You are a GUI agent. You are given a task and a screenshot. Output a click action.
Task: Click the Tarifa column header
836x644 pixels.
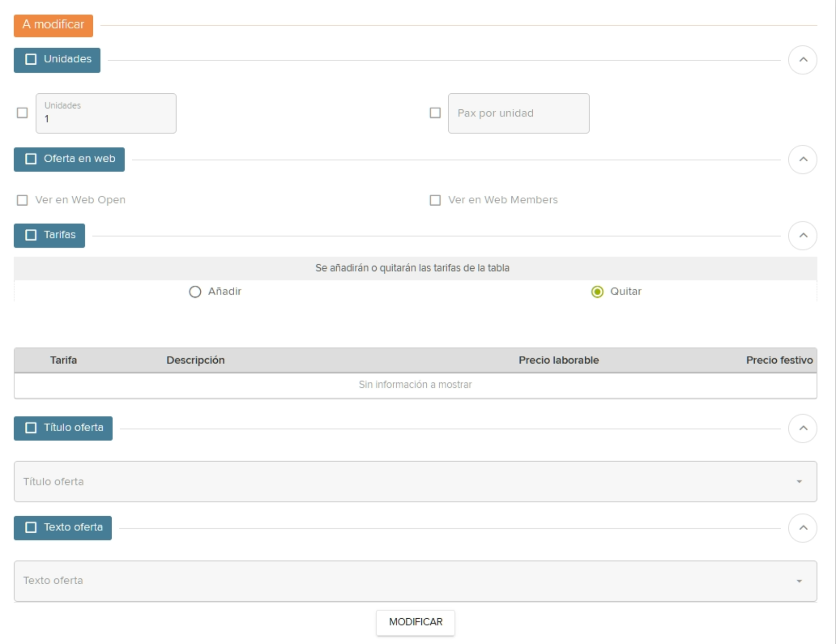point(64,360)
